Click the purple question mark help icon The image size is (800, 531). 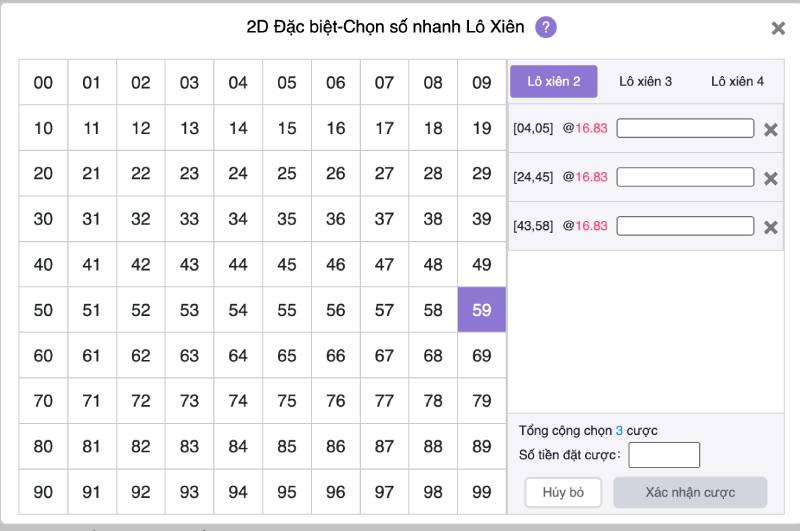(x=546, y=27)
